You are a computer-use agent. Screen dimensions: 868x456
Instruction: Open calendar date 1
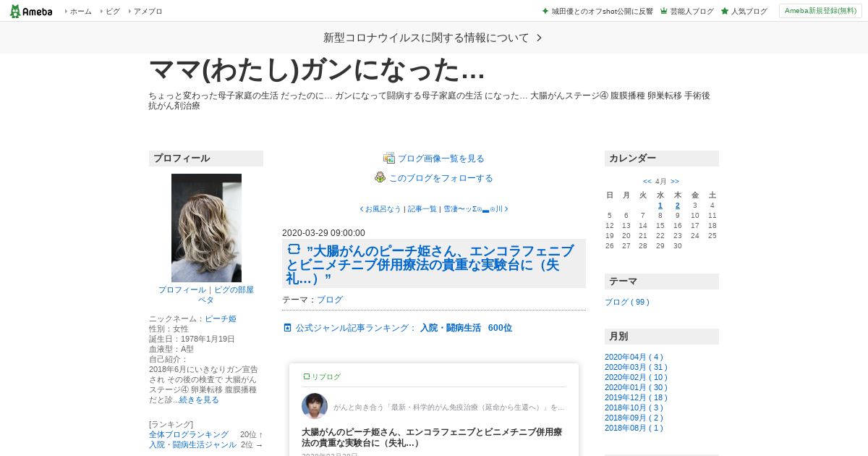coord(660,206)
